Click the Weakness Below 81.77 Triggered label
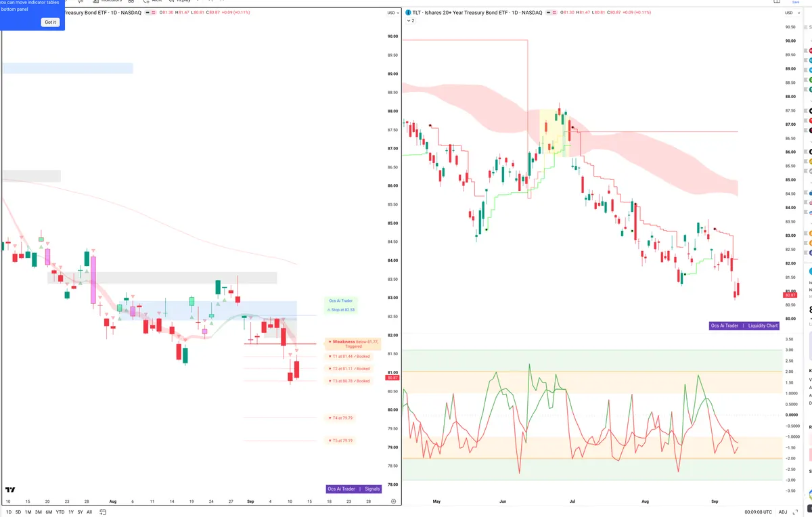812x517 pixels. tap(355, 344)
